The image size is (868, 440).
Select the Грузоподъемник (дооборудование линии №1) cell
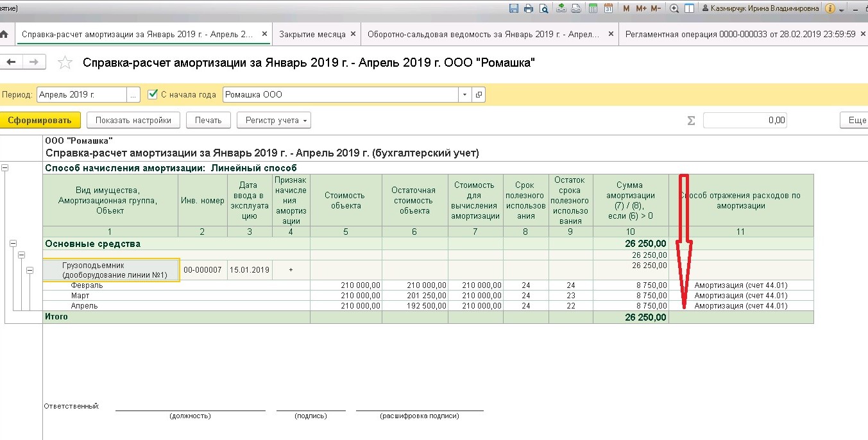(x=110, y=270)
